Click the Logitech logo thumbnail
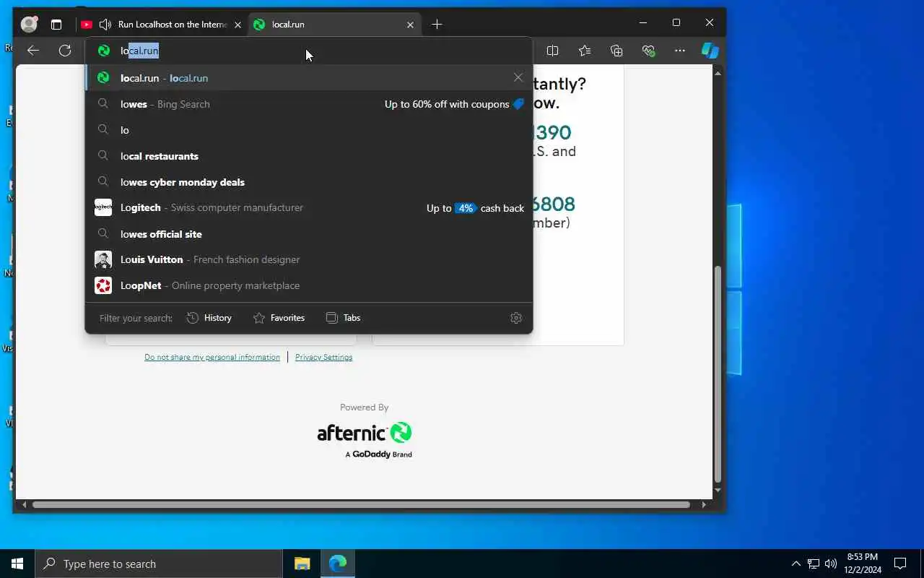Screen dimensions: 924x578 click(x=103, y=207)
